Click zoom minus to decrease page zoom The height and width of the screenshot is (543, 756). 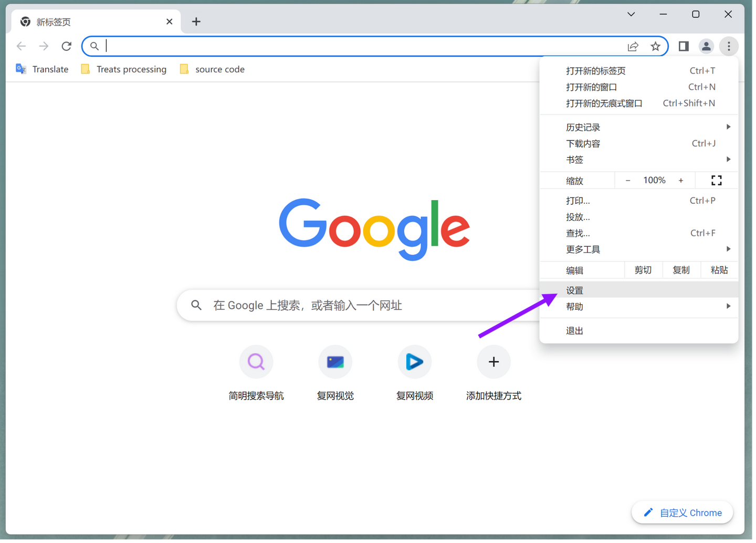point(627,180)
